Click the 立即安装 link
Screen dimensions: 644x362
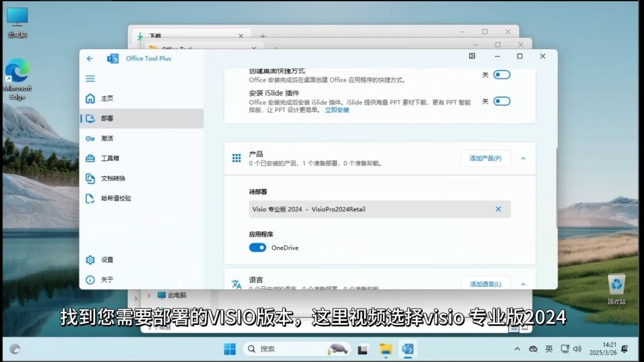pos(337,110)
